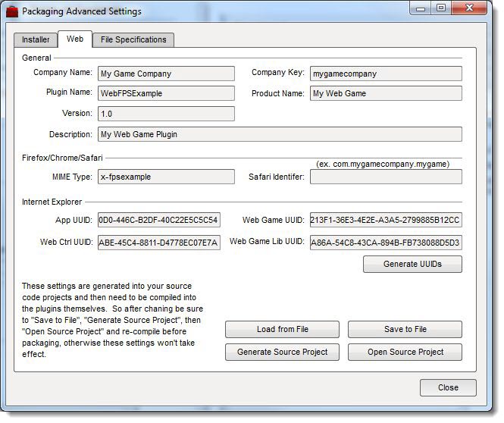
Task: Click the 'Safari Identifer:' label
Action: click(x=277, y=177)
